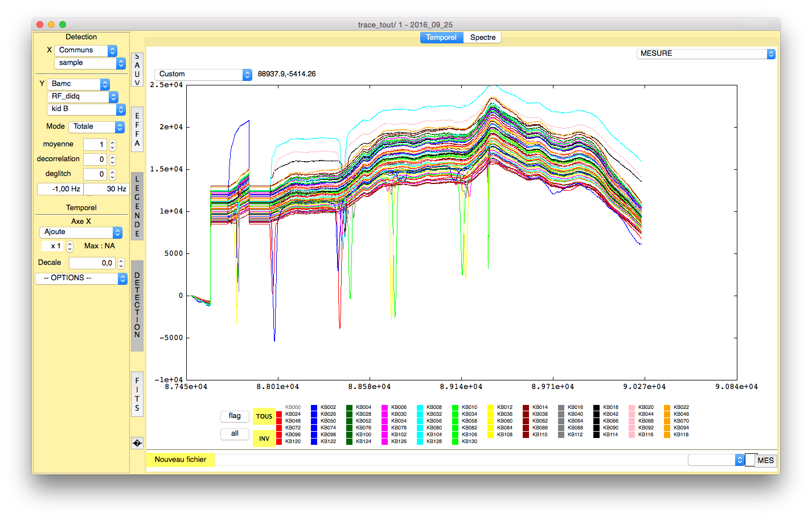Click the moyenne stepper arrows
Viewport: 812px width, 520px height.
[113, 145]
